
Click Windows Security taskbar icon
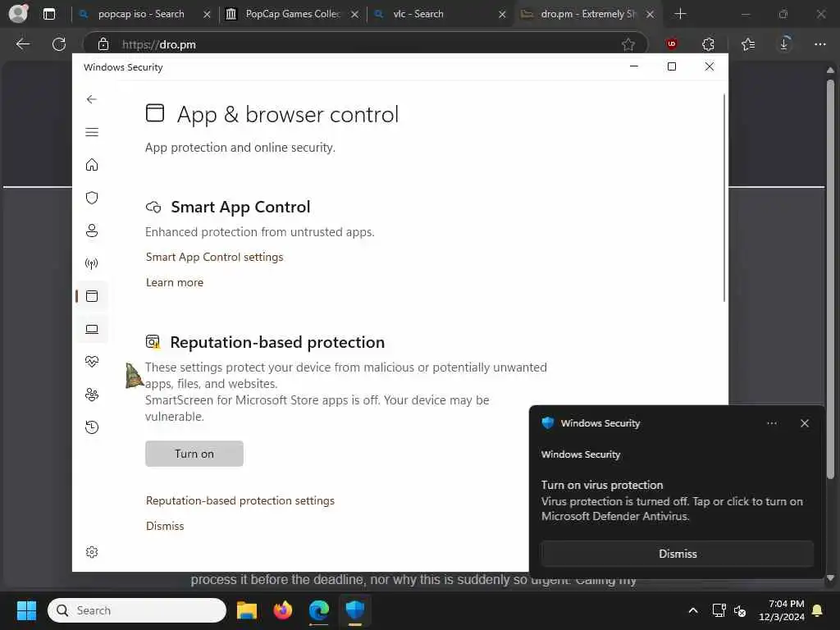pyautogui.click(x=355, y=610)
